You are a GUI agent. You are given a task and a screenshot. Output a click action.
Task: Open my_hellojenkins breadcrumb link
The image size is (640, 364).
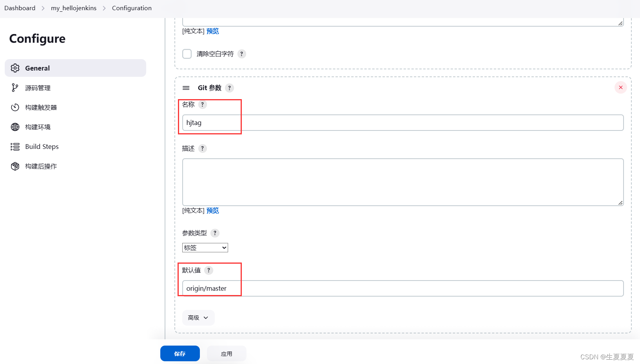[x=74, y=8]
